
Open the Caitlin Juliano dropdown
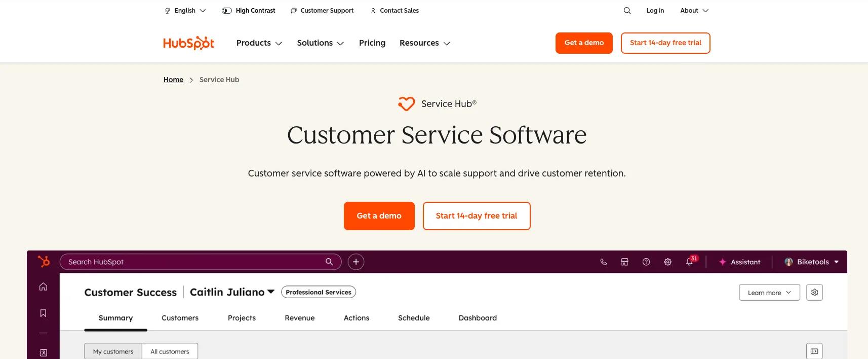232,292
